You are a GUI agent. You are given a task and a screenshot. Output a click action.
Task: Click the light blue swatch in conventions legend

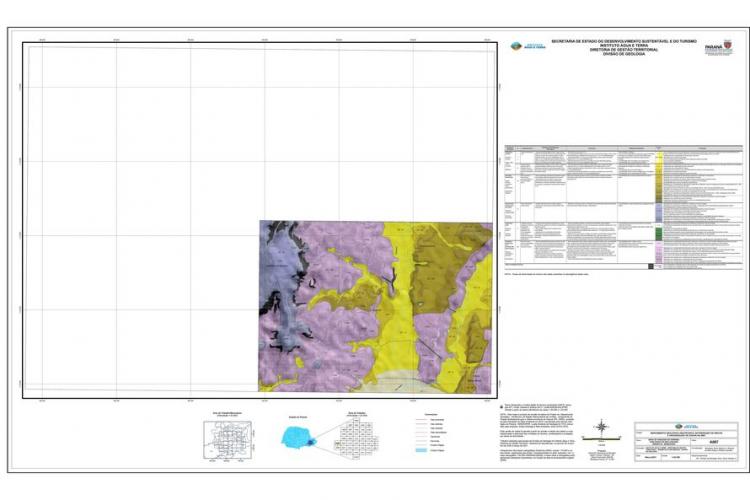[x=421, y=450]
